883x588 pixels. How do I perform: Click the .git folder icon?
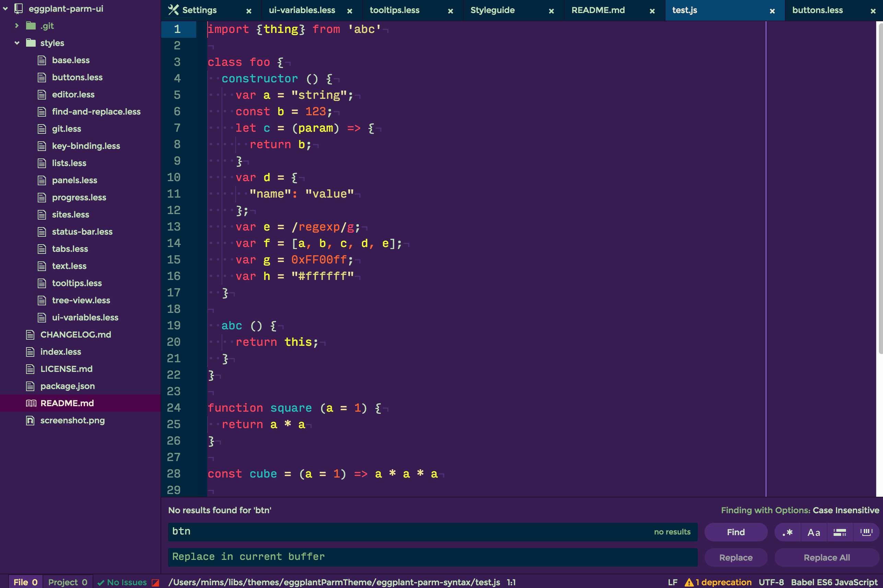pos(31,25)
